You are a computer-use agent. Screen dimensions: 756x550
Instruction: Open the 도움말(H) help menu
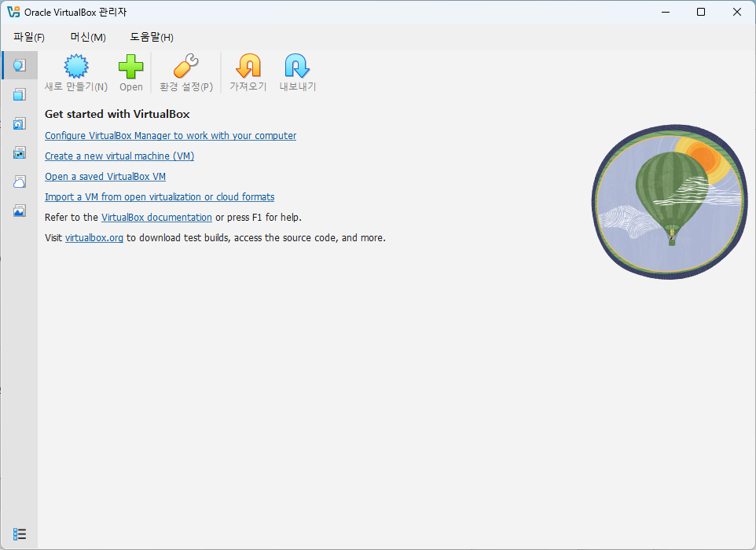click(152, 37)
